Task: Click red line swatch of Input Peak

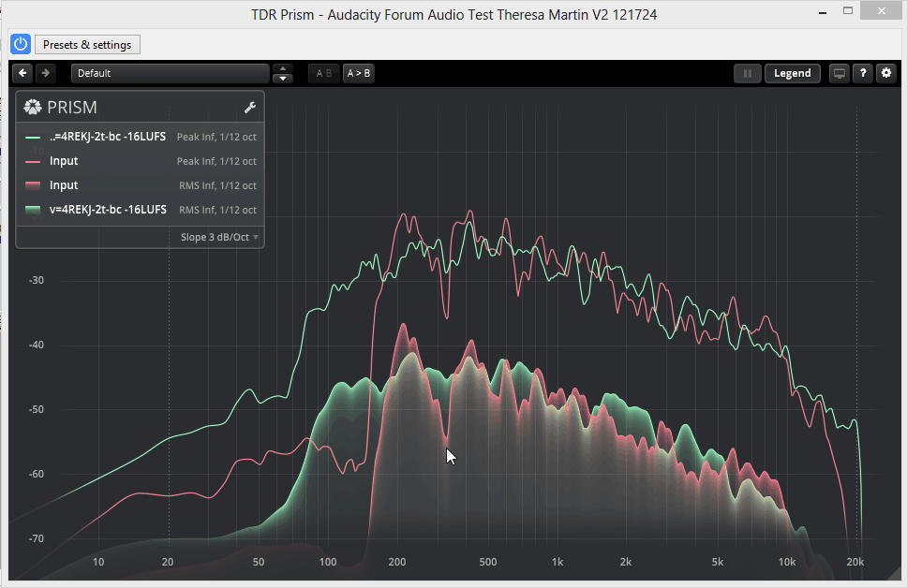Action: click(33, 162)
